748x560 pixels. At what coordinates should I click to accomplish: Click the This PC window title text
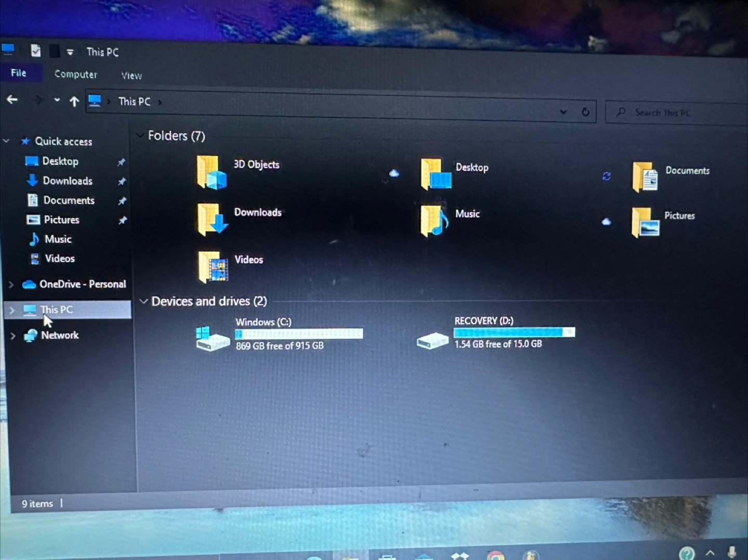click(x=103, y=52)
